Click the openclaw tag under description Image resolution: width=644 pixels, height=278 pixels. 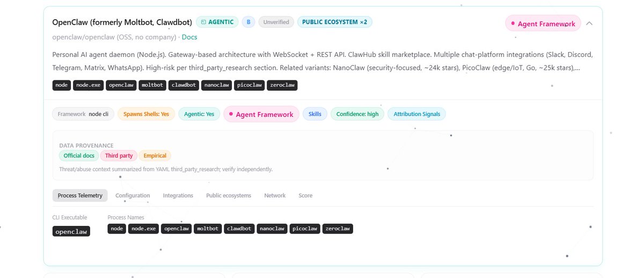coord(121,85)
